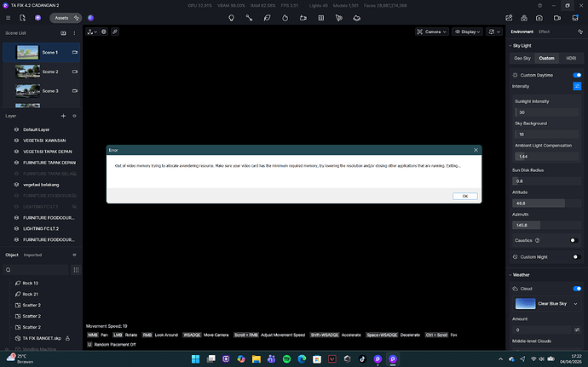Image resolution: width=588 pixels, height=367 pixels.
Task: Open the Assets library button
Action: tap(66, 18)
